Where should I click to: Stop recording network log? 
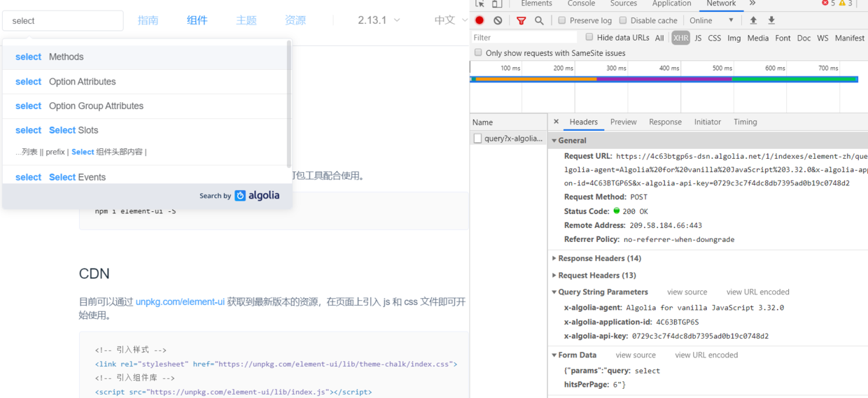click(479, 21)
